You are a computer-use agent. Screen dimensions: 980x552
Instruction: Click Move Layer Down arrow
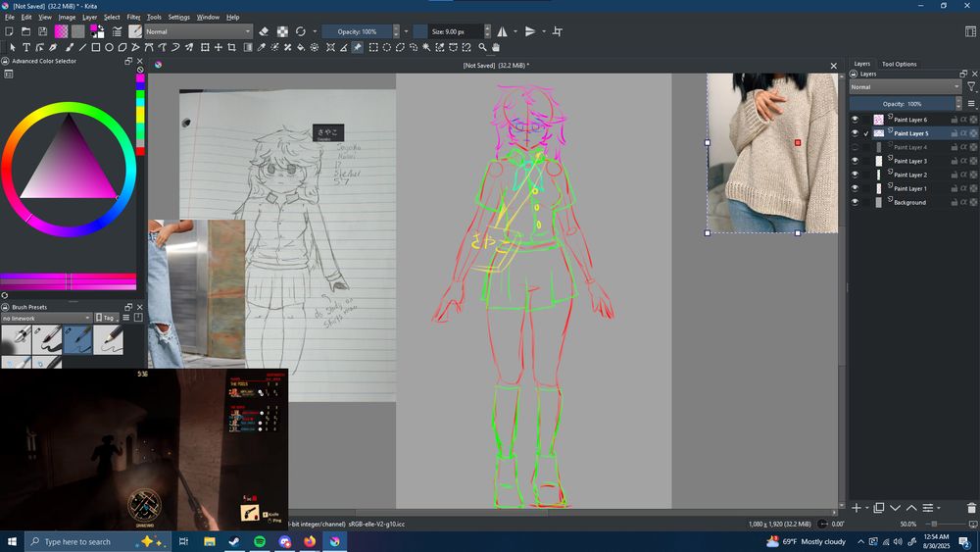pos(895,508)
